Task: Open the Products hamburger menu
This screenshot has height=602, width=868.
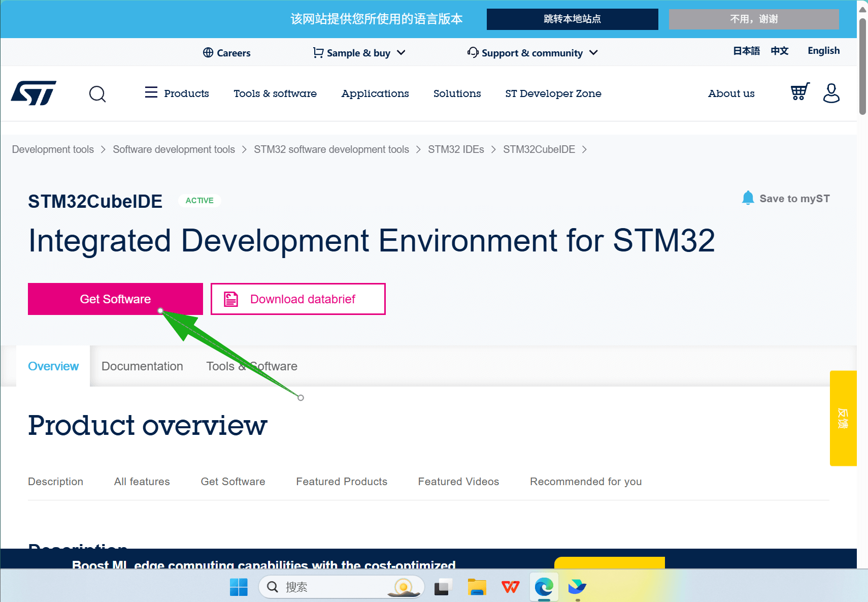Action: pyautogui.click(x=151, y=92)
